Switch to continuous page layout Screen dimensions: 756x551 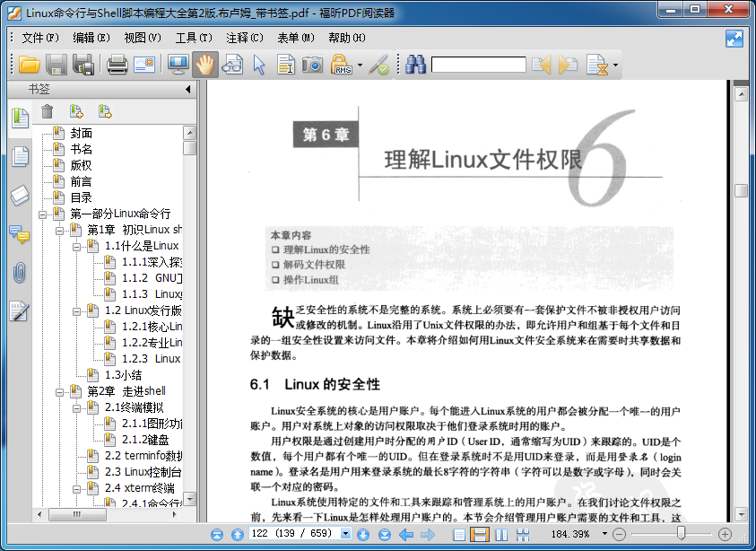(480, 534)
